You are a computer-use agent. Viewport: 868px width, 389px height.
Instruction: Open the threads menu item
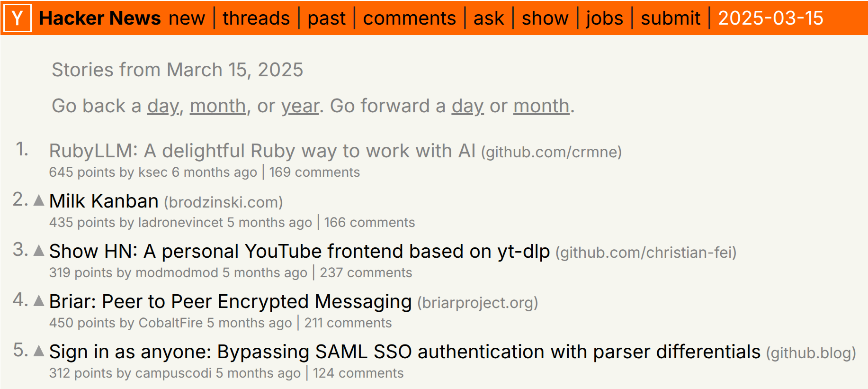[x=256, y=18]
